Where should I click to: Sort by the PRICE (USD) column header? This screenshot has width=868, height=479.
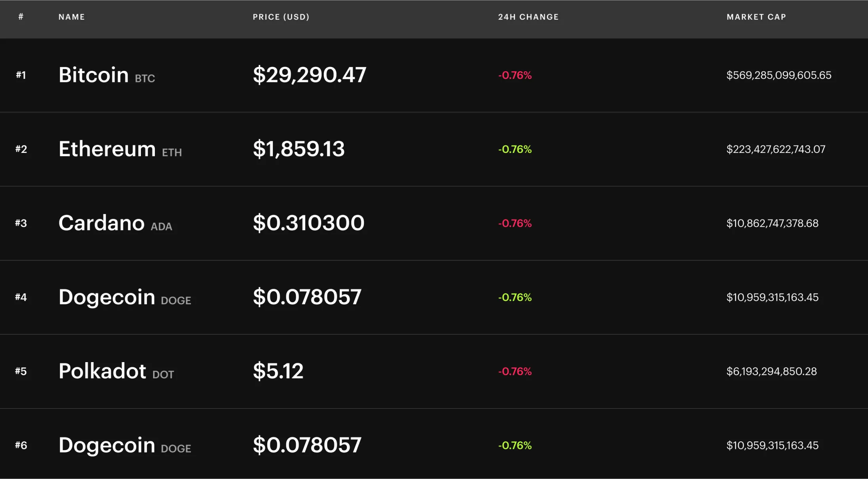(x=281, y=17)
